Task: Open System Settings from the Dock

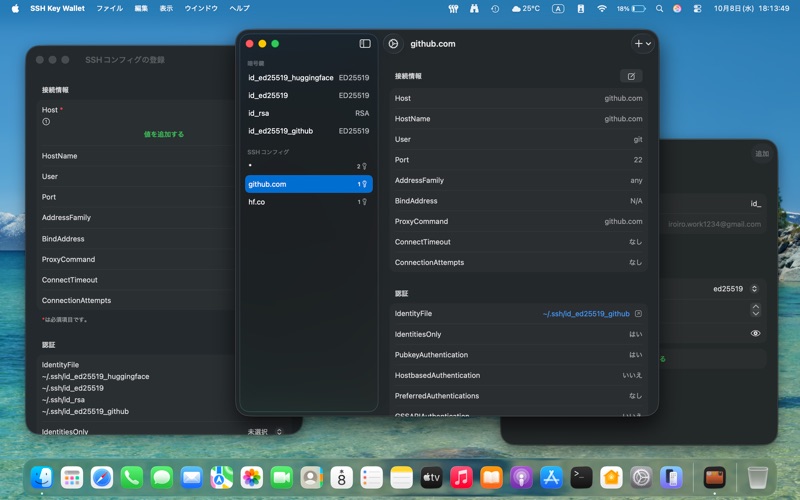Action: coord(641,478)
